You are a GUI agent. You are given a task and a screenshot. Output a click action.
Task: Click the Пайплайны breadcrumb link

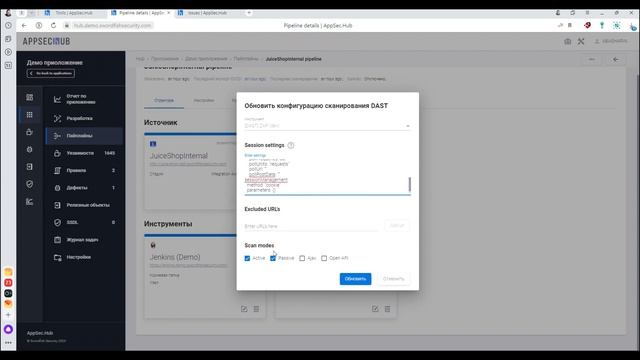pyautogui.click(x=246, y=59)
